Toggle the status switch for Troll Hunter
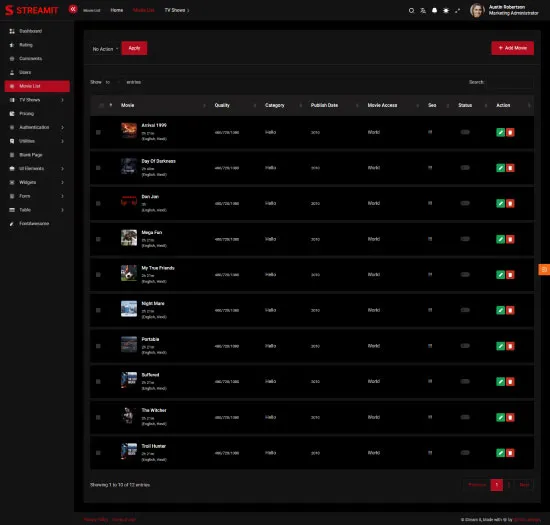 pos(465,453)
